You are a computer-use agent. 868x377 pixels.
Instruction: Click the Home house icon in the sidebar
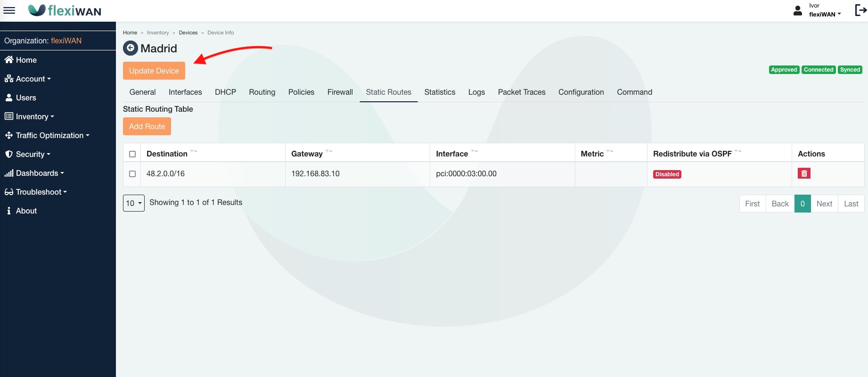click(x=9, y=60)
